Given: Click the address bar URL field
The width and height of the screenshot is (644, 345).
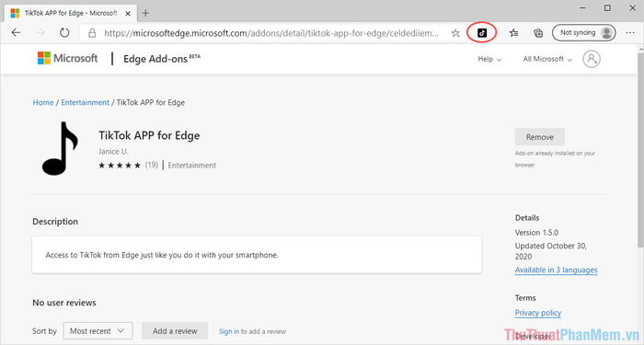Looking at the screenshot, I should [271, 33].
